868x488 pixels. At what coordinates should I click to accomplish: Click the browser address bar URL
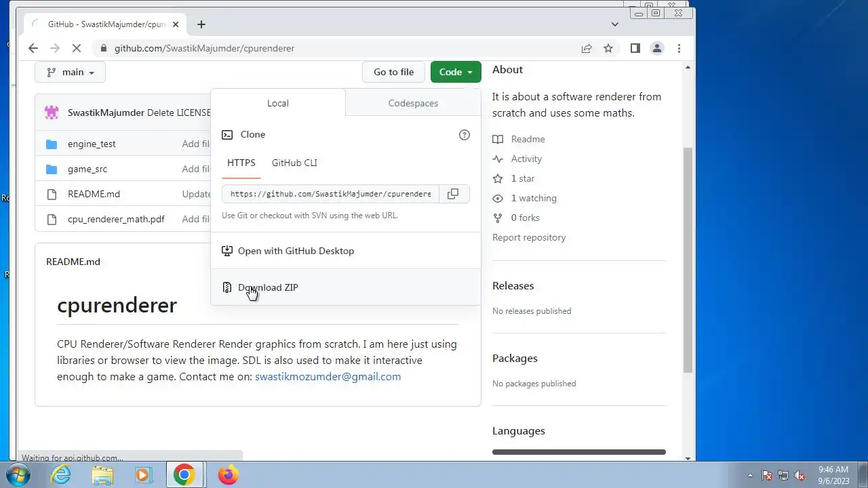point(204,48)
